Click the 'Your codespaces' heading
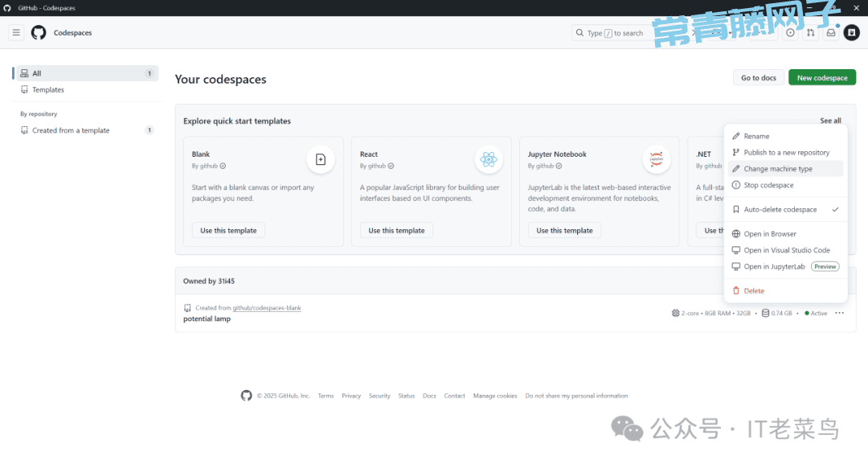 pyautogui.click(x=220, y=79)
